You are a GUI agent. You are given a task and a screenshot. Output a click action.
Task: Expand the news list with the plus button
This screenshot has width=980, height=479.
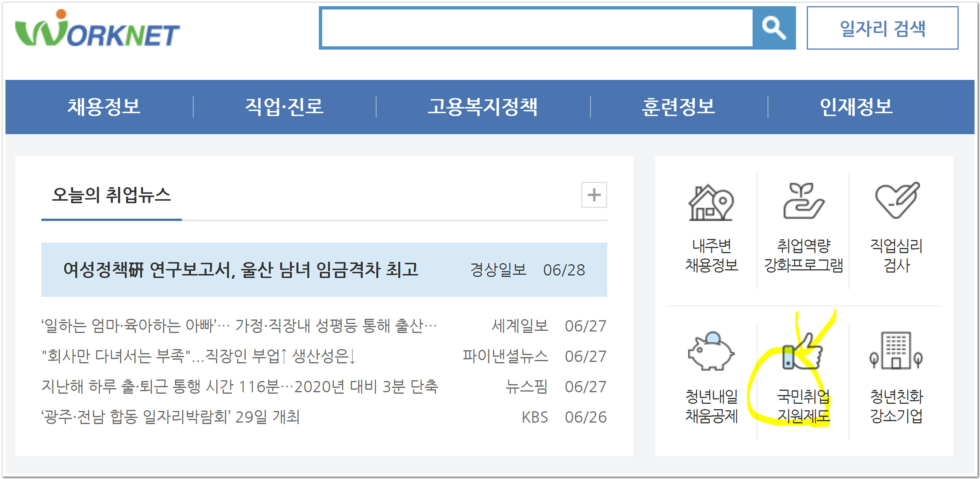[594, 195]
